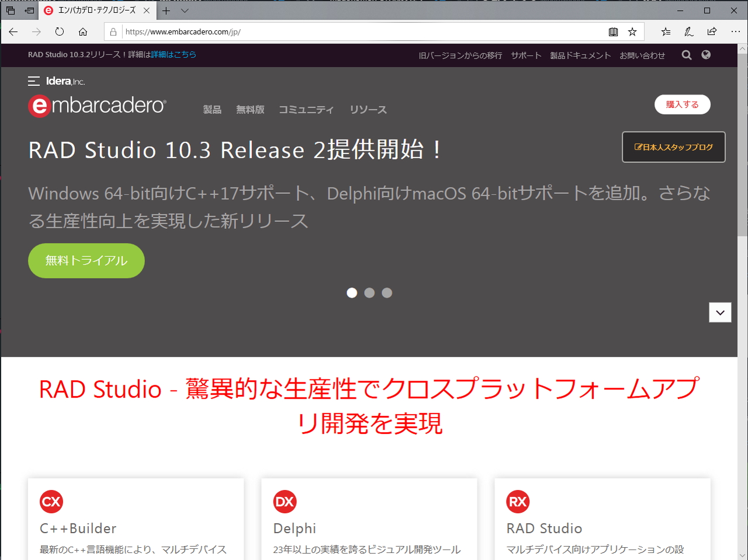
Task: Refresh the page
Action: click(x=60, y=32)
